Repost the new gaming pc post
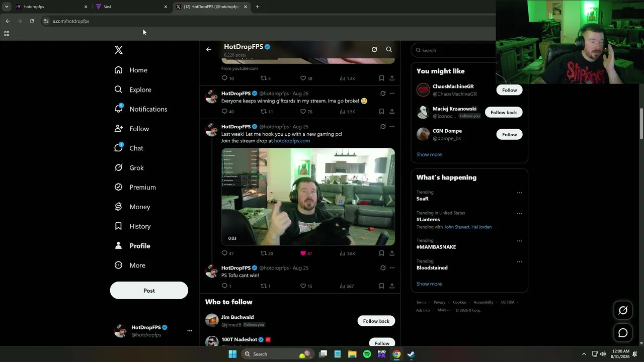Image resolution: width=644 pixels, height=362 pixels. click(263, 253)
